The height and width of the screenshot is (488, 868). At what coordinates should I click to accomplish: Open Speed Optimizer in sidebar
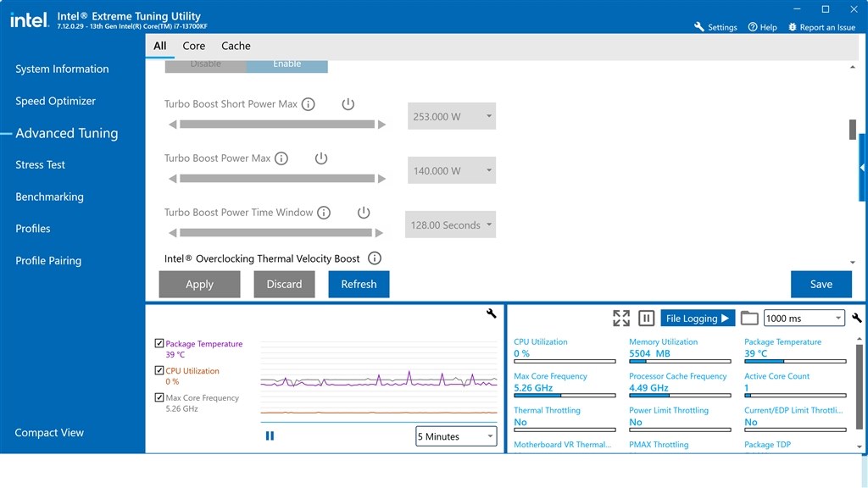(x=55, y=102)
